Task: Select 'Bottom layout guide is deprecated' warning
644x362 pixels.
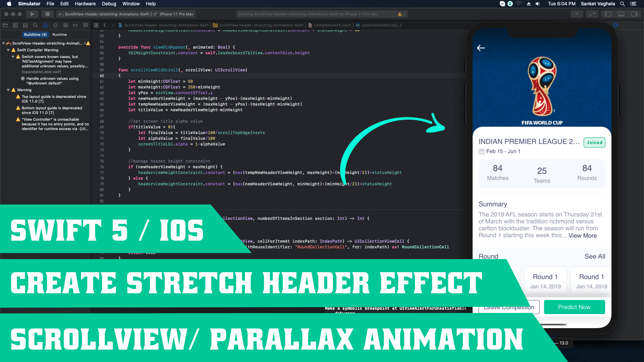Action: (52, 110)
